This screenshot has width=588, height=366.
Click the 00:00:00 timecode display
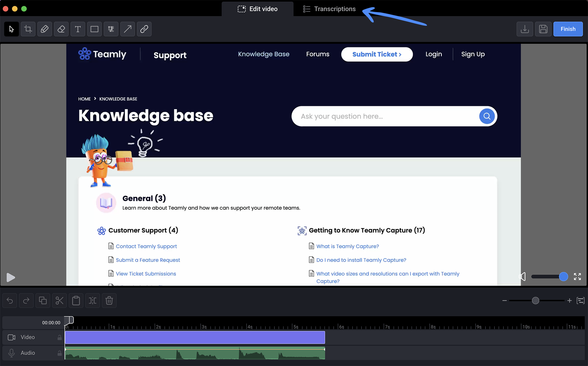[x=51, y=322]
